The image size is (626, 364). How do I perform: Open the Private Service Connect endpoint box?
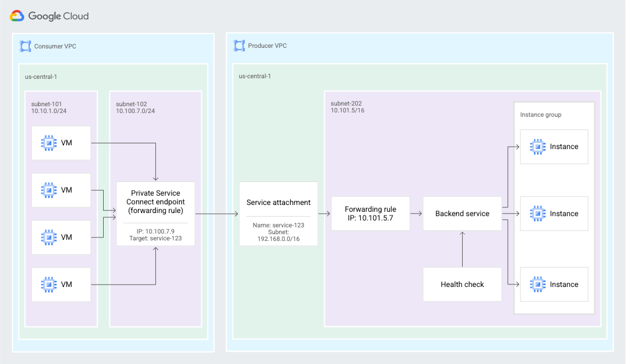pyautogui.click(x=156, y=213)
